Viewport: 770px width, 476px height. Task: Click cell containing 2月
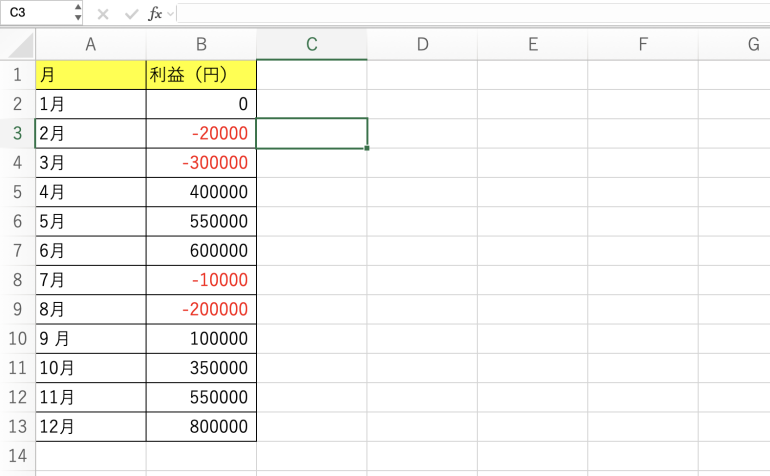(91, 133)
